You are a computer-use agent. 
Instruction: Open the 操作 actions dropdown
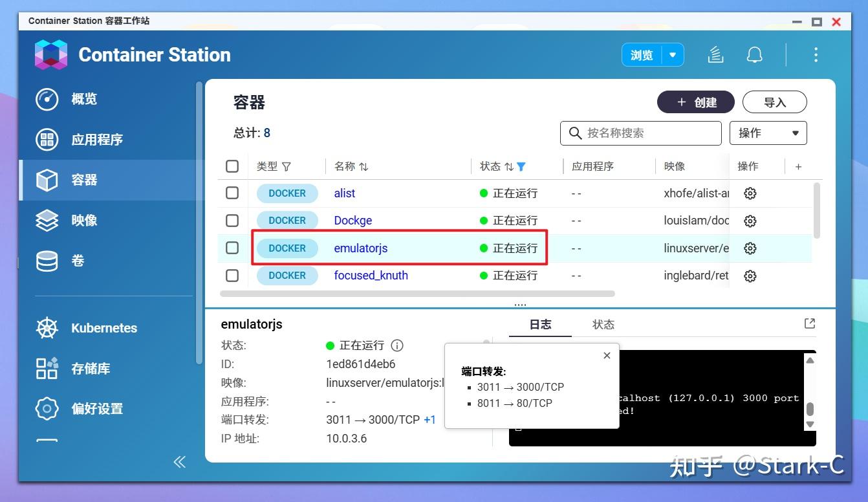768,133
